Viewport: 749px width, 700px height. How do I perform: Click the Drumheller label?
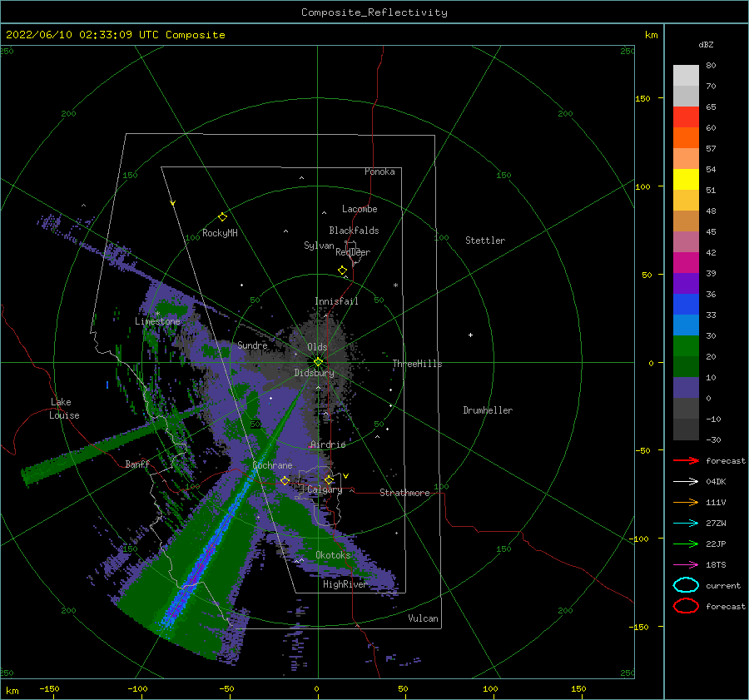point(488,410)
